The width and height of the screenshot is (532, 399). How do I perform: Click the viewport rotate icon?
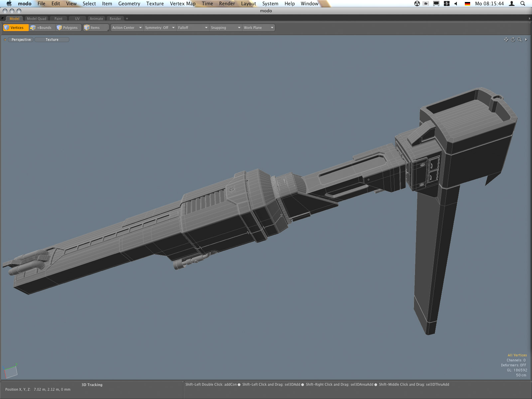click(513, 40)
